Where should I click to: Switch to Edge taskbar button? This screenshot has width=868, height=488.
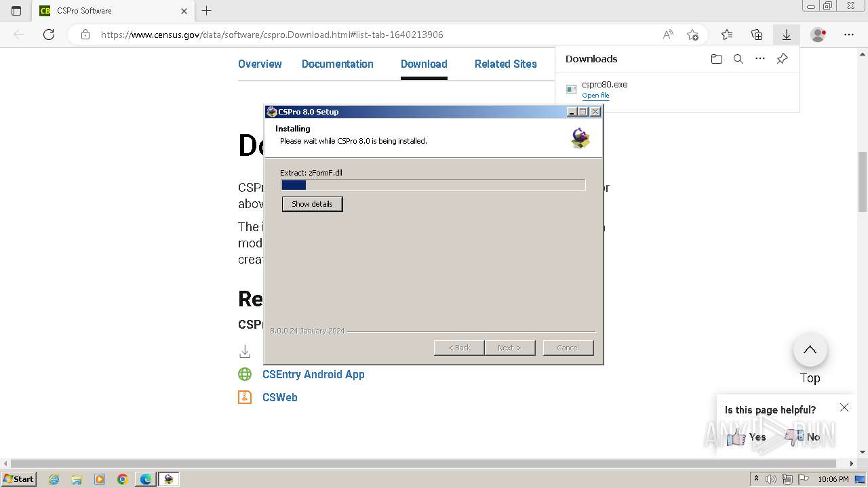click(146, 479)
